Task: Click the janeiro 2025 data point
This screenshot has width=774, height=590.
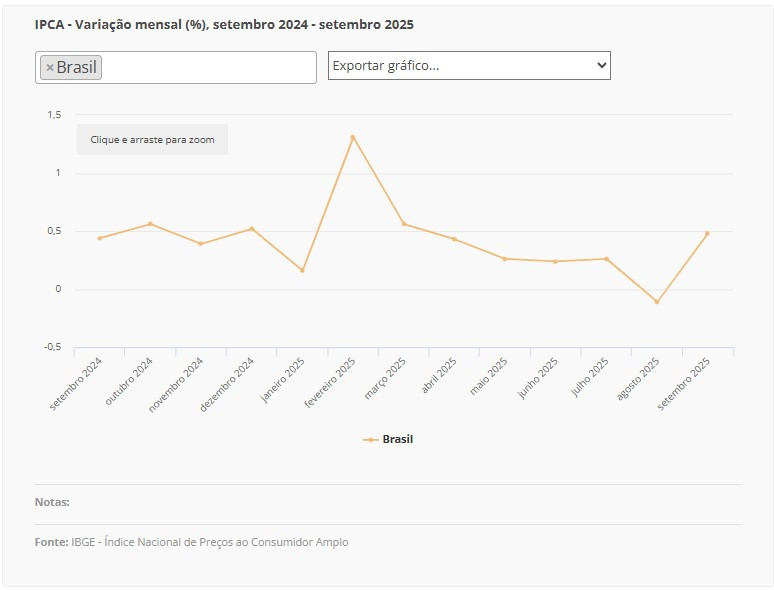Action: [x=302, y=270]
